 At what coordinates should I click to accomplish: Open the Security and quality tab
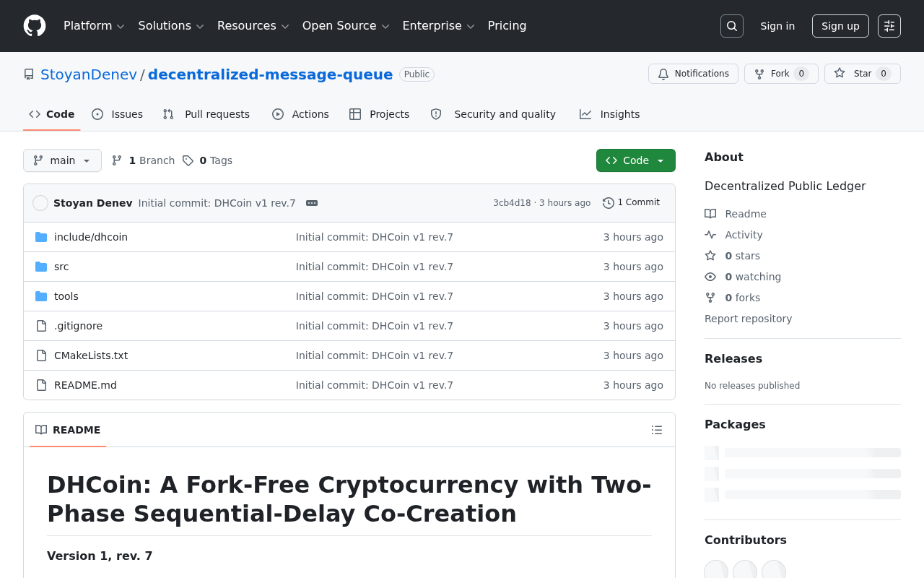pos(493,114)
